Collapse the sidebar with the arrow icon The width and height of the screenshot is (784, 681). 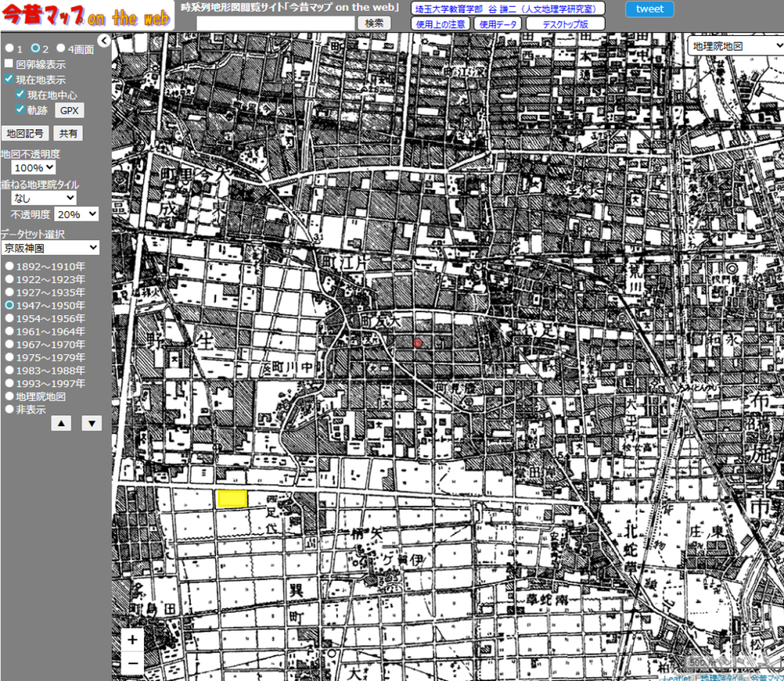pyautogui.click(x=104, y=41)
